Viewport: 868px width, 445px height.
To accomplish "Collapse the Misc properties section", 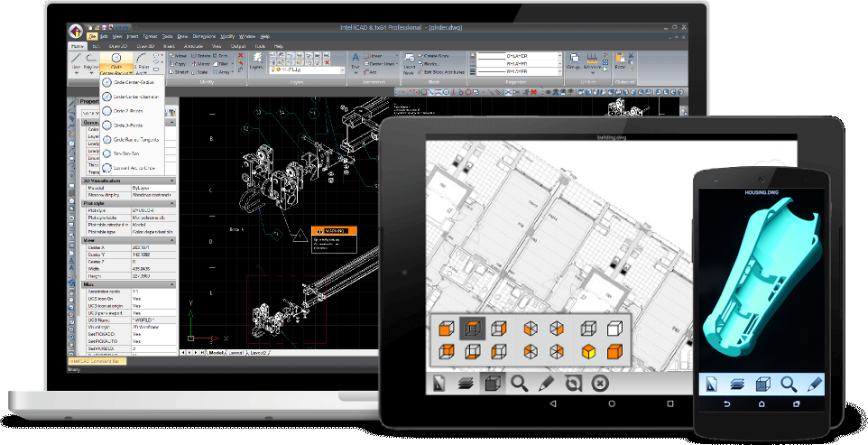I will point(172,284).
